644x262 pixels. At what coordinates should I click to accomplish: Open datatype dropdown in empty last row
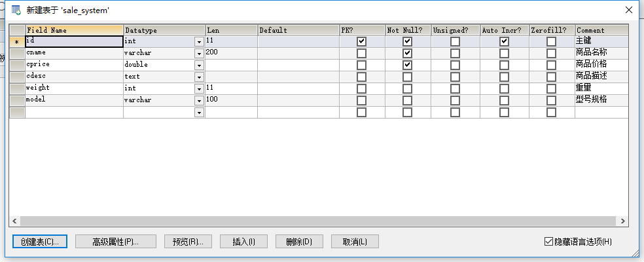[199, 112]
